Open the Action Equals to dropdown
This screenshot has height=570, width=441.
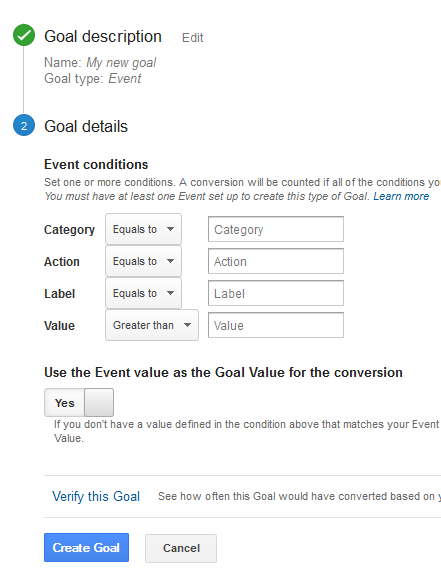(143, 261)
